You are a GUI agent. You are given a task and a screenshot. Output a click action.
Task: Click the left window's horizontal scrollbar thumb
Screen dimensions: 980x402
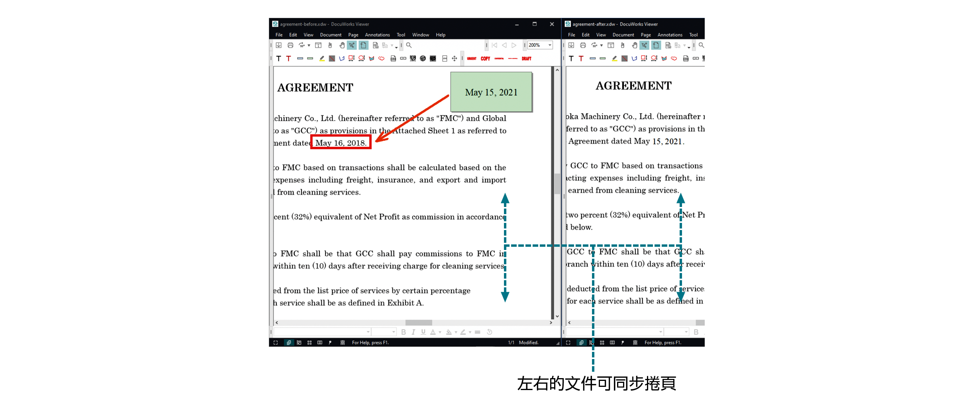(418, 323)
